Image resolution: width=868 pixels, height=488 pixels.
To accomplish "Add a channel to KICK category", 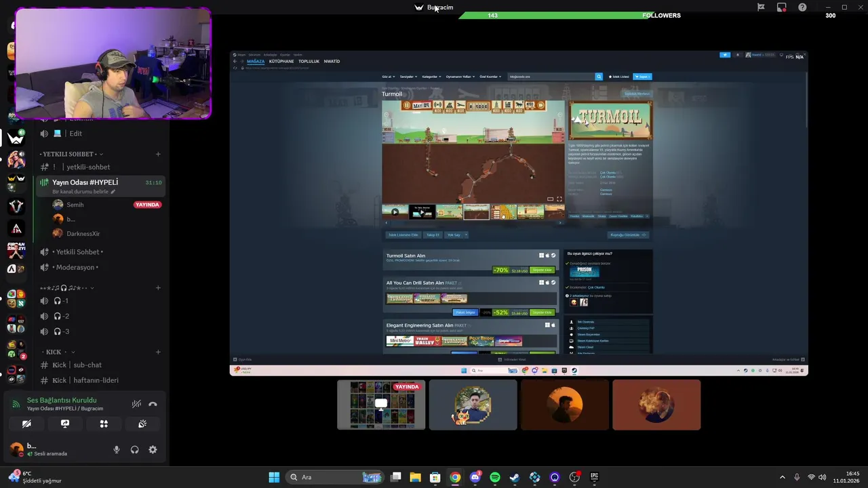I will pos(158,352).
